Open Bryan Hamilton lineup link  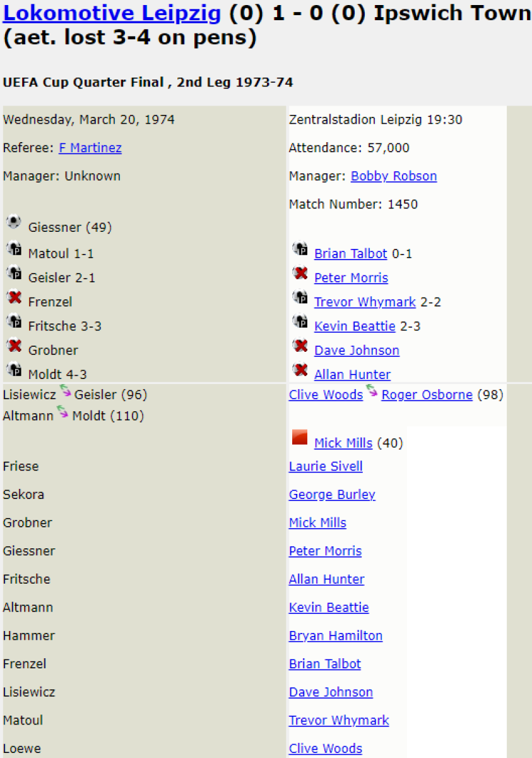coord(336,635)
